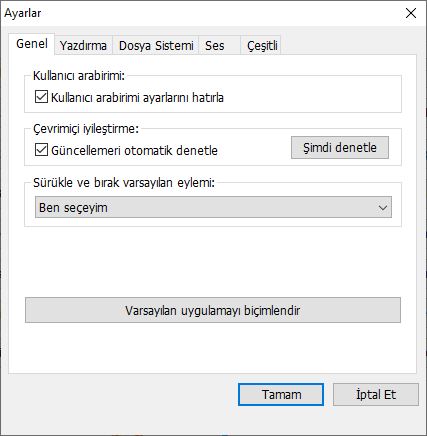Open the Ben seçeyim combo box

pyautogui.click(x=213, y=207)
